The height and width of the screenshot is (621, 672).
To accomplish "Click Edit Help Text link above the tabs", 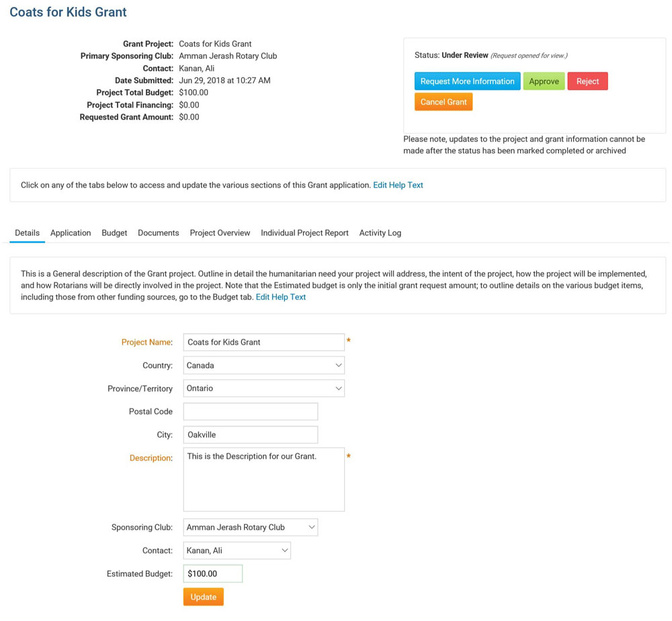I will [398, 185].
